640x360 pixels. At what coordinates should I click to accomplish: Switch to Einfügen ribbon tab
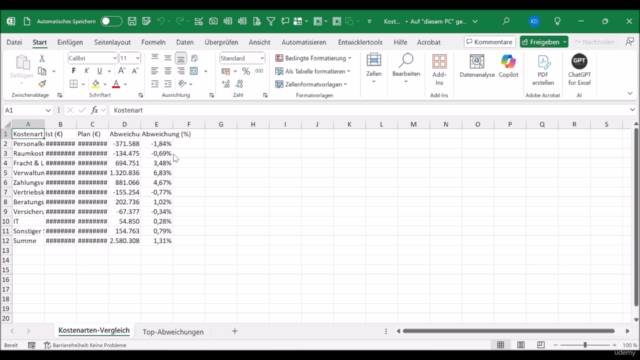pos(70,42)
